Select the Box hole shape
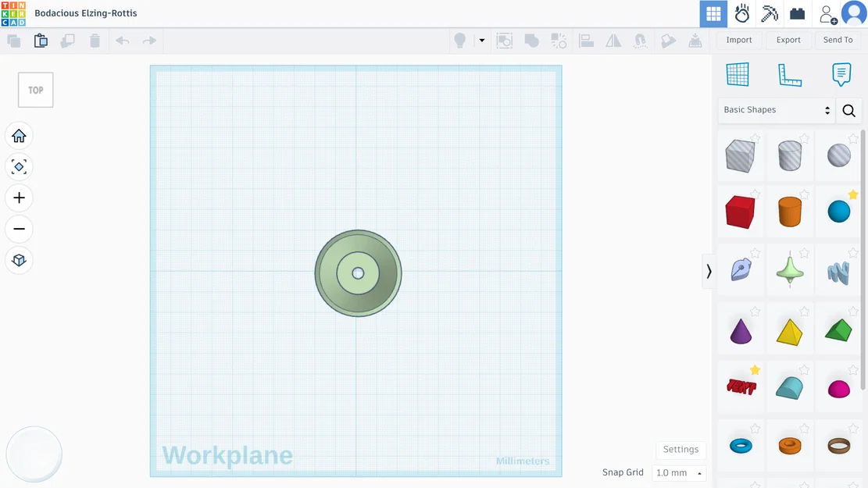868x488 pixels. [740, 156]
